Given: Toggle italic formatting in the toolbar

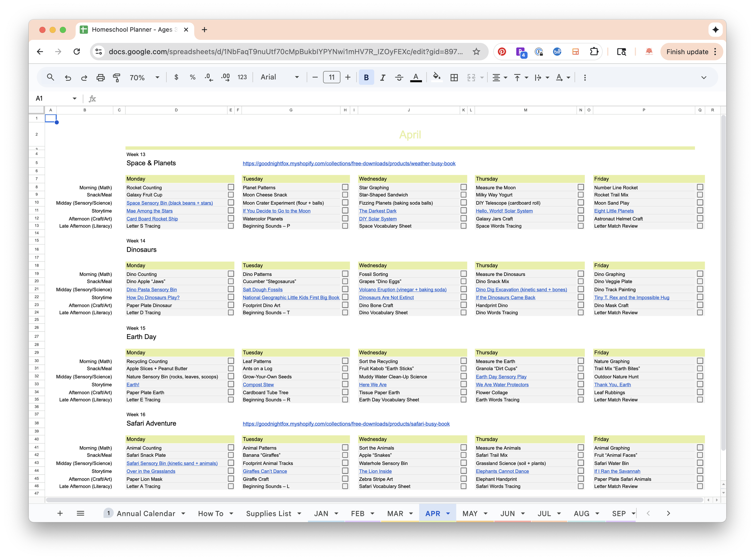Looking at the screenshot, I should [383, 77].
